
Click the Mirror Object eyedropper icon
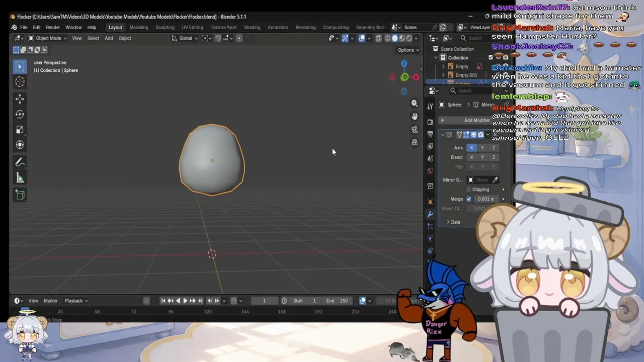495,180
